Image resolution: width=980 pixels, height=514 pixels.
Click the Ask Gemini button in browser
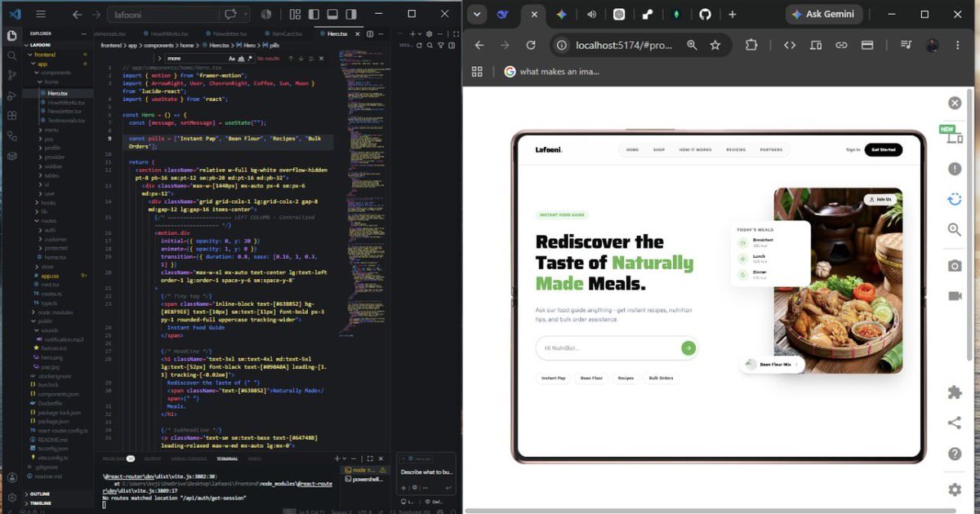[825, 14]
